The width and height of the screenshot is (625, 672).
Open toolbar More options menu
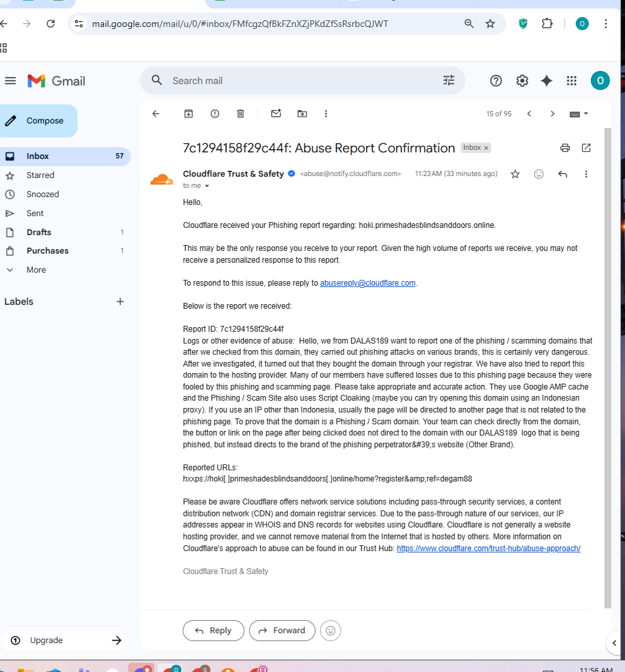326,114
